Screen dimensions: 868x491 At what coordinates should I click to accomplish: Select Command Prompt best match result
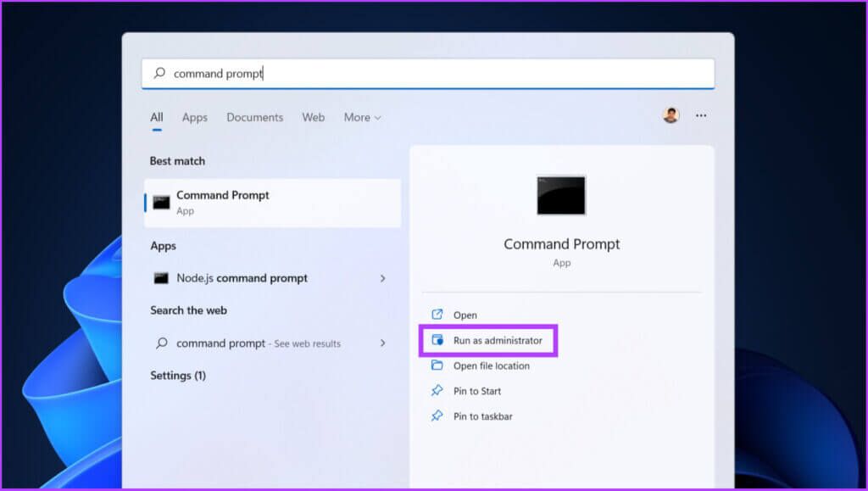point(272,203)
